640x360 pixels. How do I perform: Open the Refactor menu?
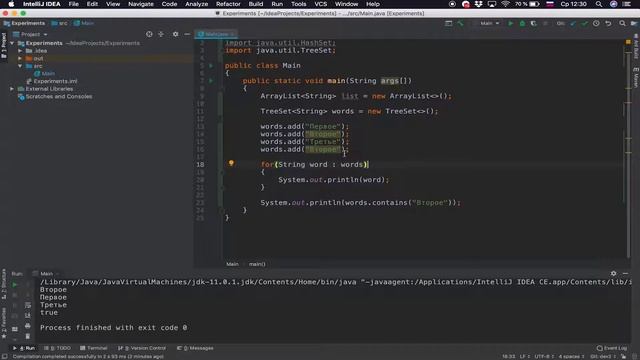(228, 4)
